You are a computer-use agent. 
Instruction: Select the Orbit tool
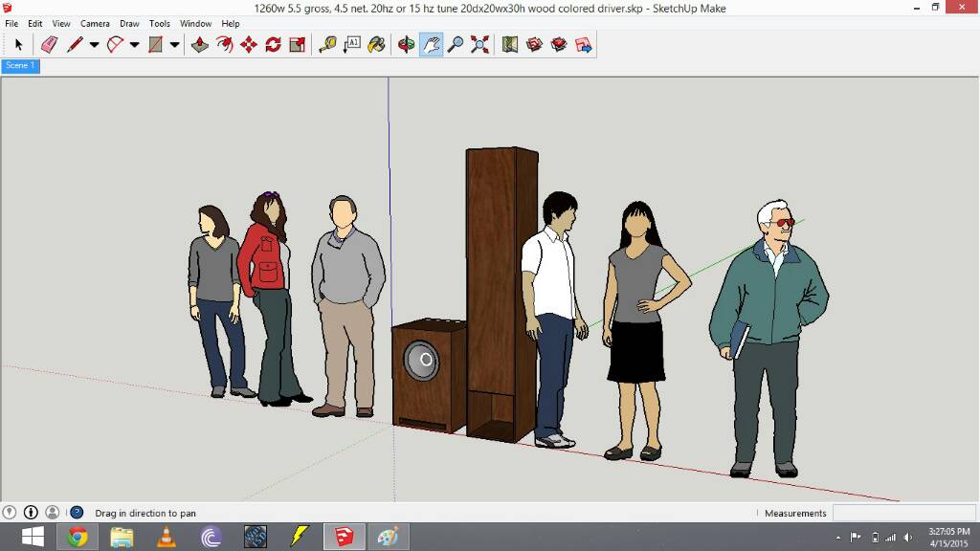[x=406, y=44]
